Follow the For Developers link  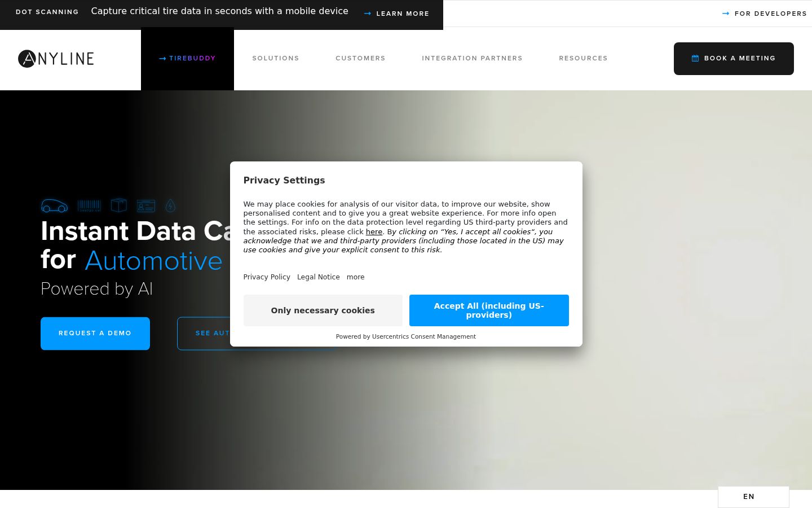pos(765,14)
